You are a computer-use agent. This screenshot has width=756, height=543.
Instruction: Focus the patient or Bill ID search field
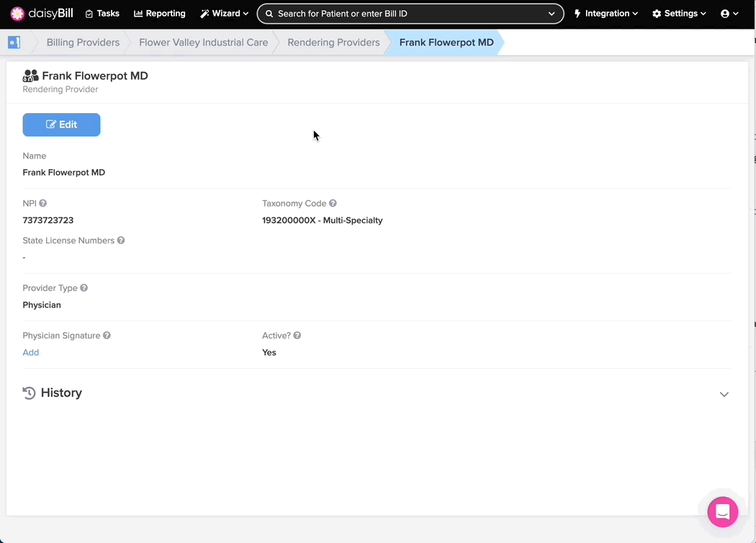coord(410,14)
